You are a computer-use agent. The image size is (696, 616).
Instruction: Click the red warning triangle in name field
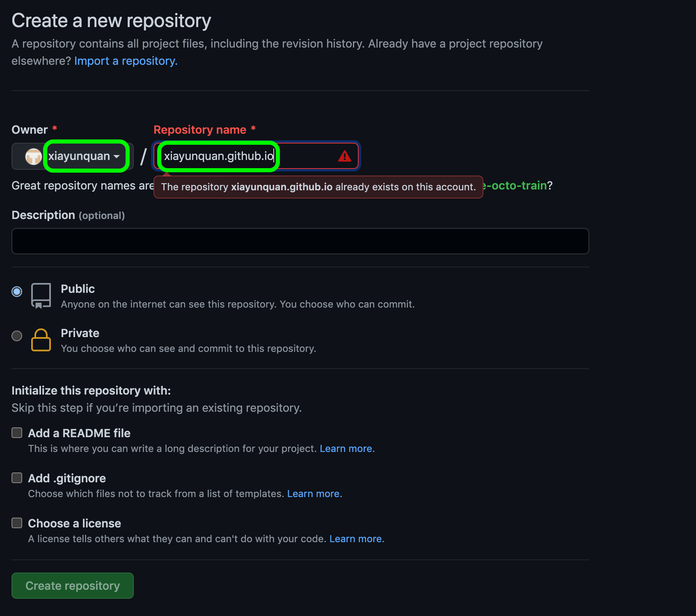tap(344, 156)
